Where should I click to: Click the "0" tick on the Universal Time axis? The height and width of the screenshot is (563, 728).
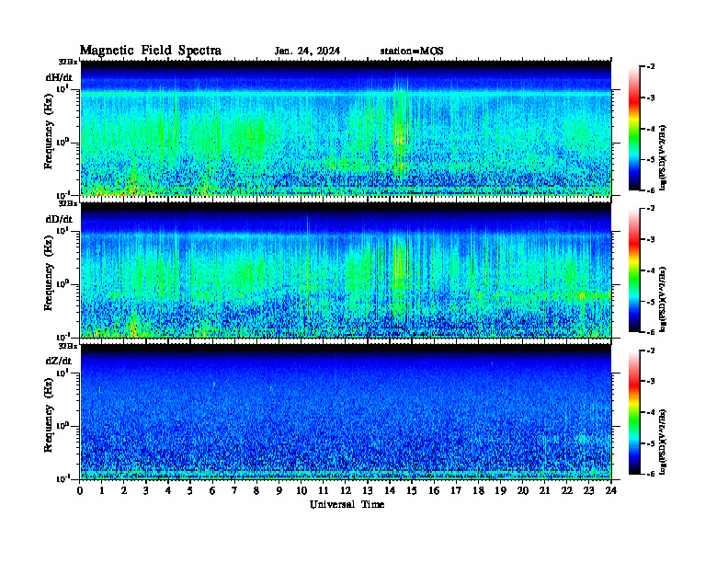pyautogui.click(x=80, y=490)
